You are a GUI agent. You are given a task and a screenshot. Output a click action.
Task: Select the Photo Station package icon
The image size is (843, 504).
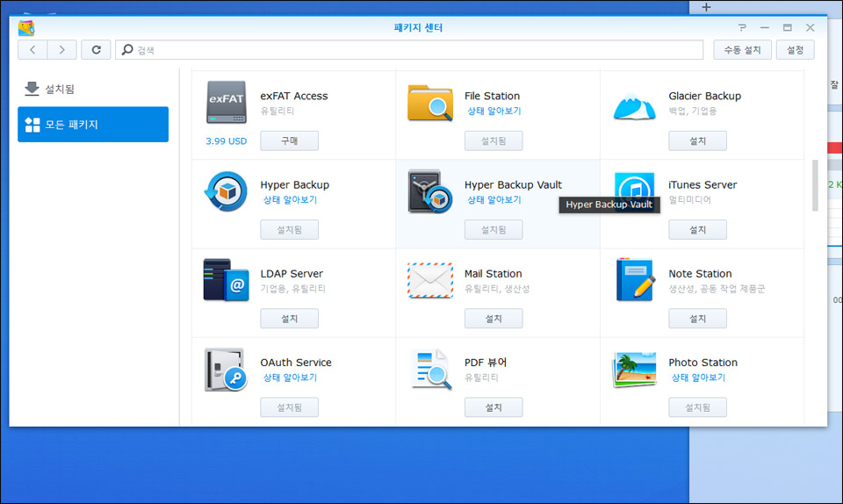[x=634, y=369]
